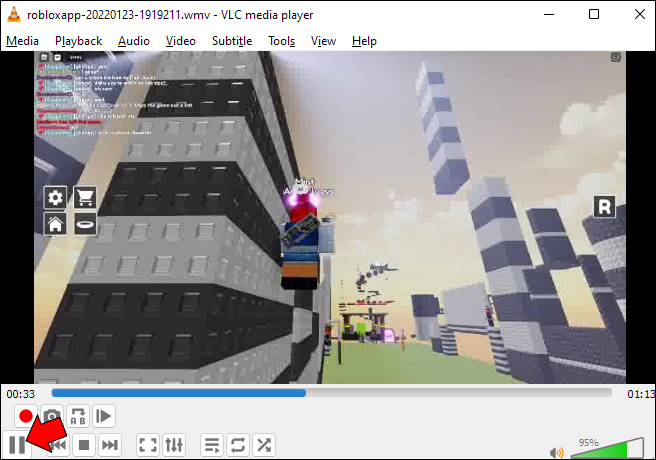Close the VLC media player window
The width and height of the screenshot is (656, 460).
coord(640,14)
